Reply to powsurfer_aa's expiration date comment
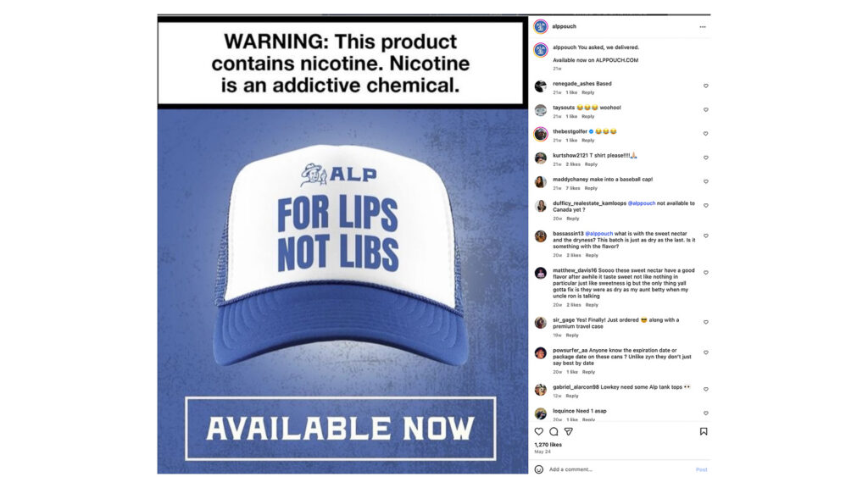The image size is (868, 488). (x=588, y=372)
